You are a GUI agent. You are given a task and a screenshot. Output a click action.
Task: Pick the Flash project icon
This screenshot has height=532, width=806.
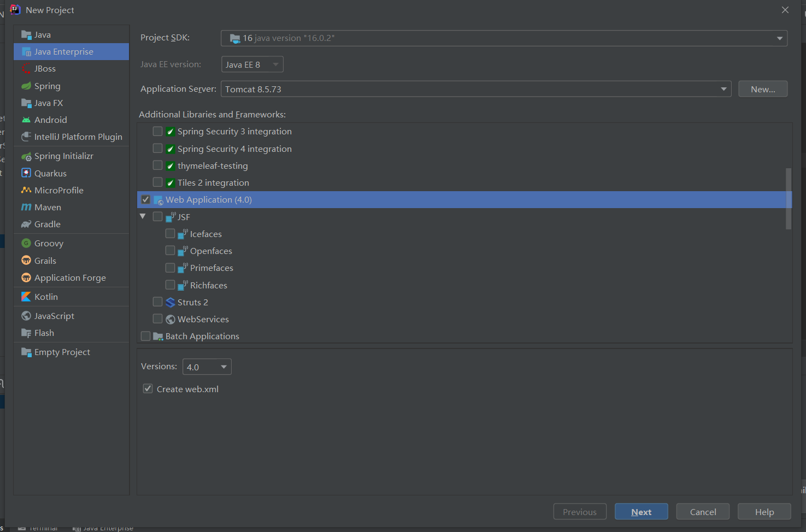[x=26, y=333]
